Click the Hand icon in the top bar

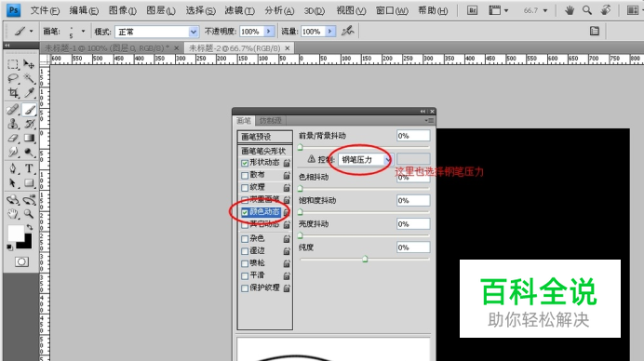click(x=570, y=10)
